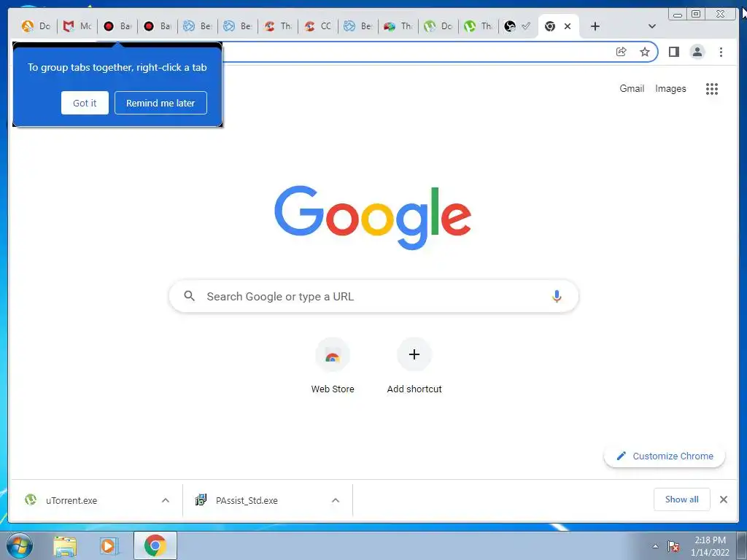Image resolution: width=747 pixels, height=560 pixels.
Task: Click the Google logo
Action: pyautogui.click(x=373, y=217)
